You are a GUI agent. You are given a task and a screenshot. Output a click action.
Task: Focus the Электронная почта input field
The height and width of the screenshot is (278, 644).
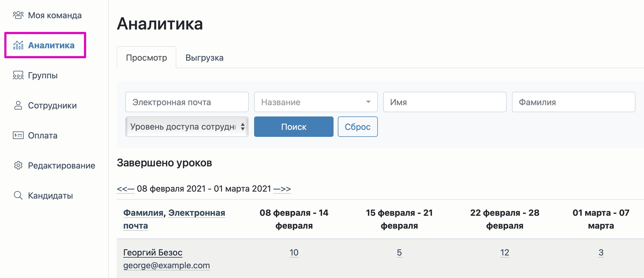(x=187, y=102)
